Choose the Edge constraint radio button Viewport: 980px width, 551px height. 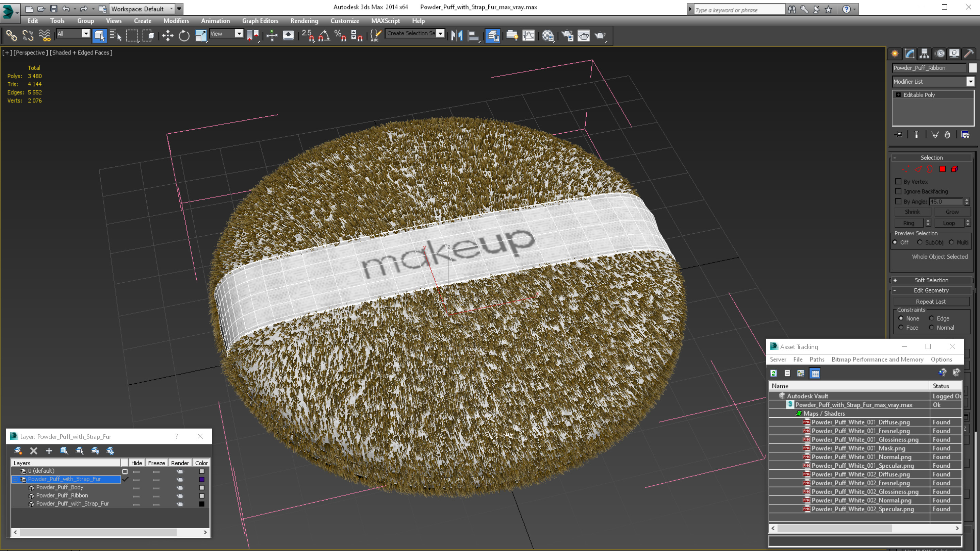coord(931,318)
